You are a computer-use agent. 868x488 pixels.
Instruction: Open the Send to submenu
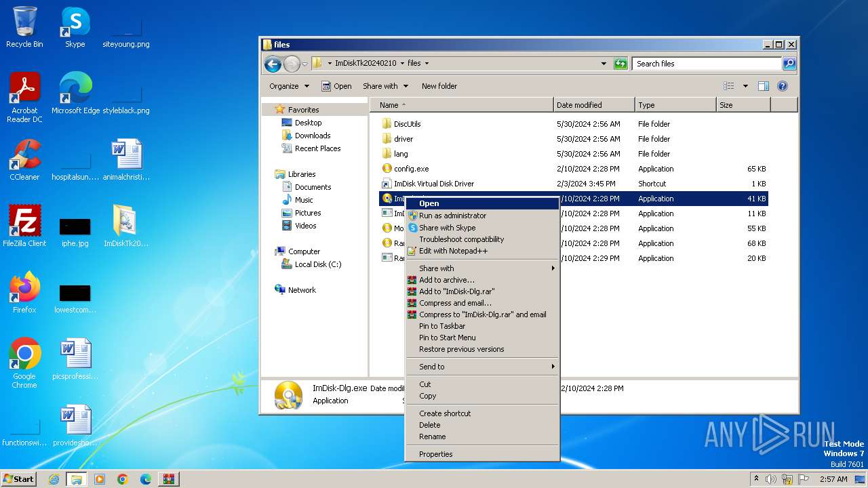(x=482, y=367)
